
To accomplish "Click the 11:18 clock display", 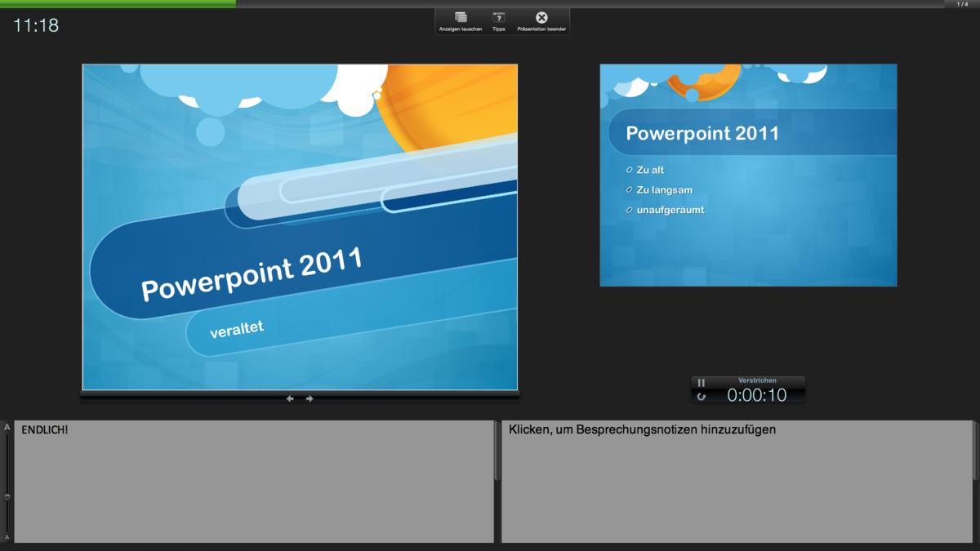I will 36,25.
